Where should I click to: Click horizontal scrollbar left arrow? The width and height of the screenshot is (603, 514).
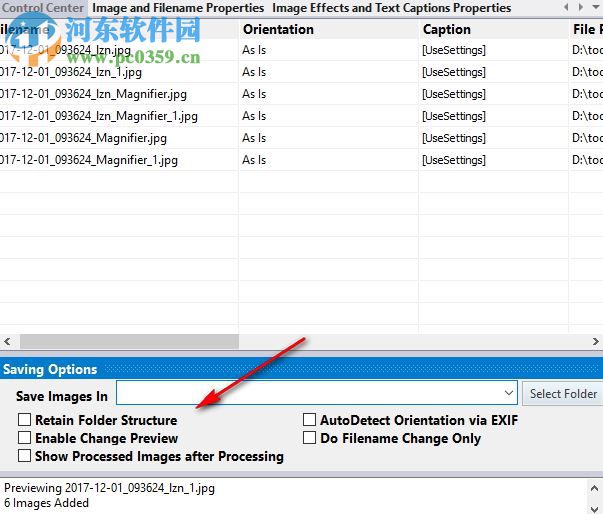(x=7, y=341)
